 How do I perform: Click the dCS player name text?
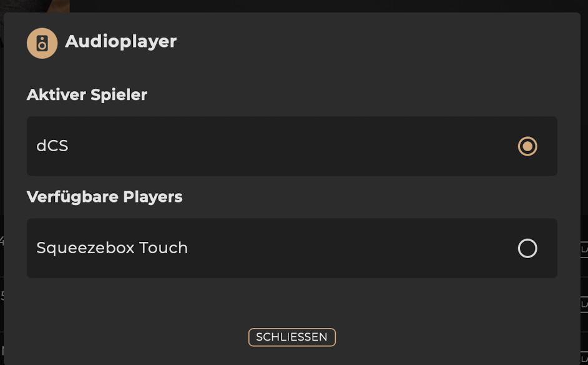click(52, 146)
